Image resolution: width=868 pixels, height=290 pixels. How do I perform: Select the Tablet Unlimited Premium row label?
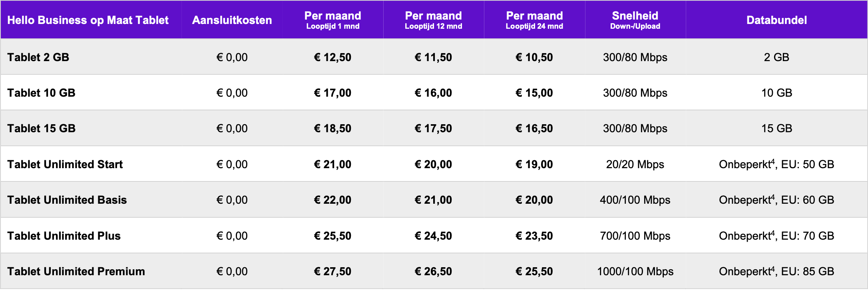(76, 271)
